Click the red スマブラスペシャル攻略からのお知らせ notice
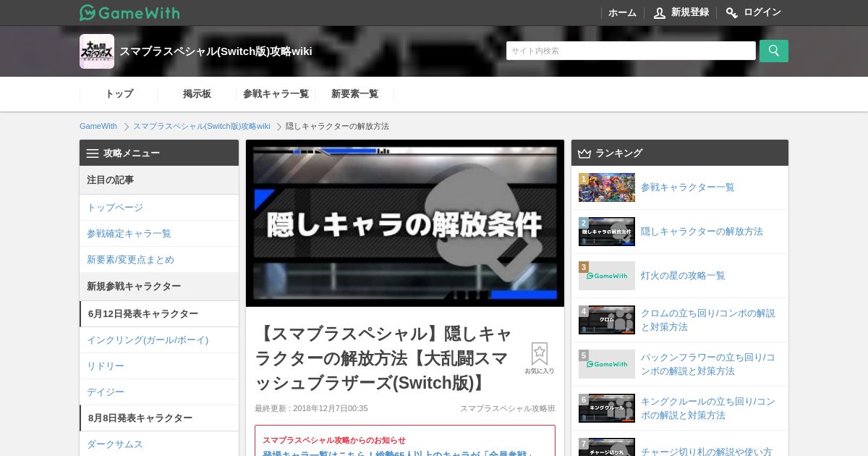Image resolution: width=868 pixels, height=456 pixels. pyautogui.click(x=334, y=440)
